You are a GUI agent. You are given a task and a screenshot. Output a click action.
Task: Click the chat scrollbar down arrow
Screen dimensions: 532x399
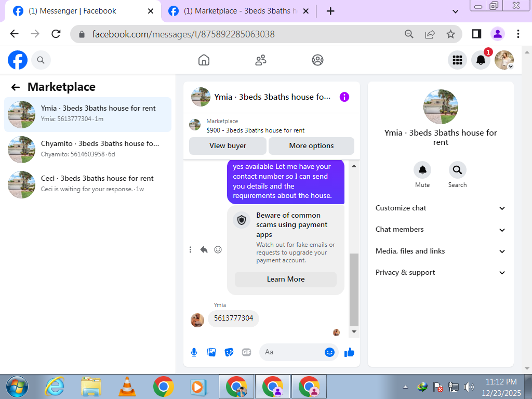354,331
